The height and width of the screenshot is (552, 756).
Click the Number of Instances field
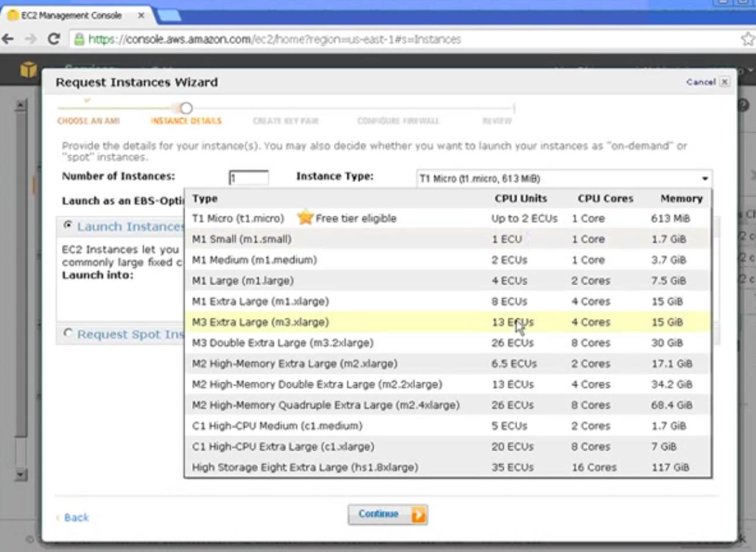point(249,177)
